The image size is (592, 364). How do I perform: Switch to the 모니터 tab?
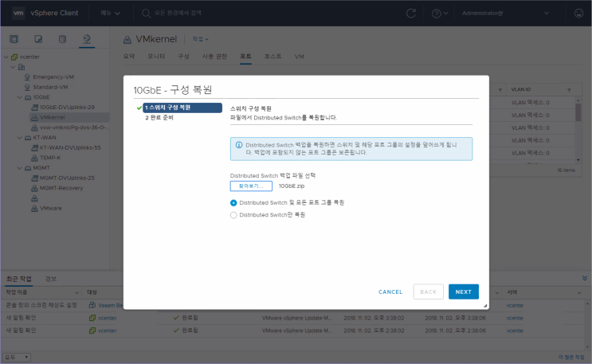[156, 57]
